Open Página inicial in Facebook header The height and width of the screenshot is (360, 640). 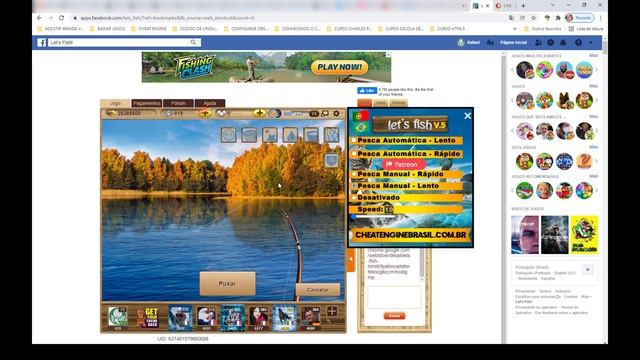coord(513,42)
